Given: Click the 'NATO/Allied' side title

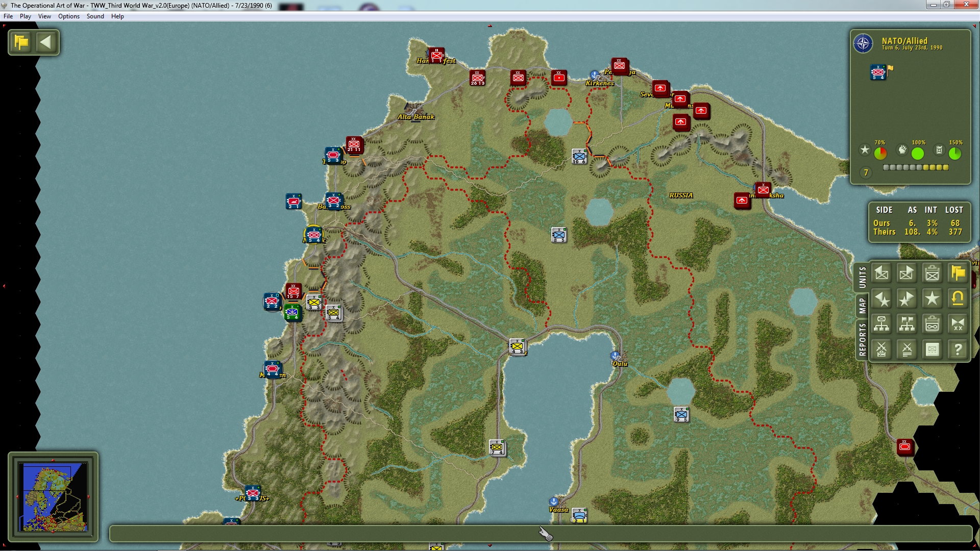Looking at the screenshot, I should (x=904, y=41).
